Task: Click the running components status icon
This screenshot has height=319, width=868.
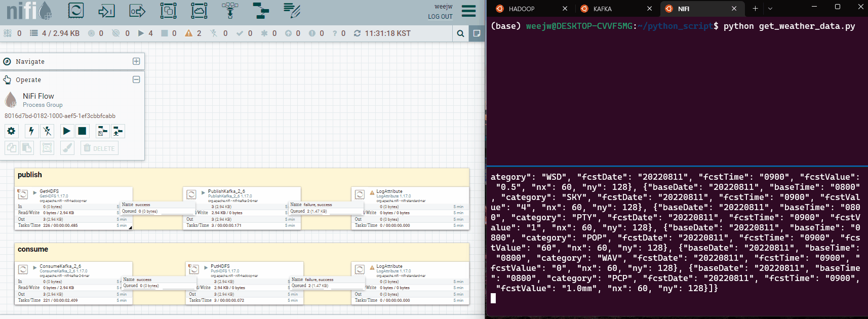Action: (x=141, y=33)
